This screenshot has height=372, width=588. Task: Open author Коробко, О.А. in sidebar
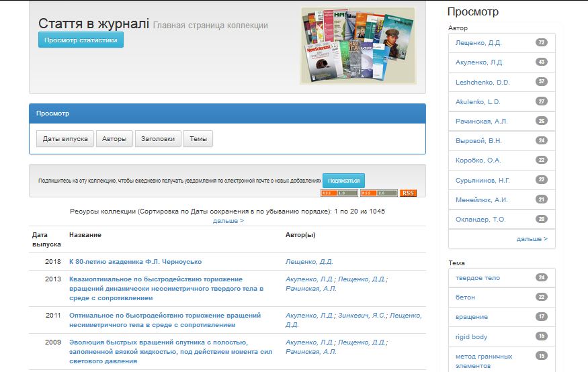[478, 160]
